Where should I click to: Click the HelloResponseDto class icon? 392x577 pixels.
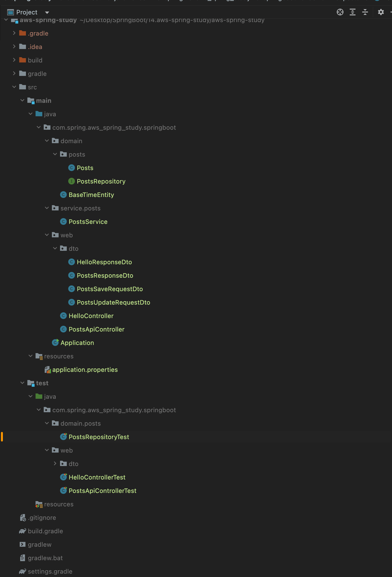point(72,262)
